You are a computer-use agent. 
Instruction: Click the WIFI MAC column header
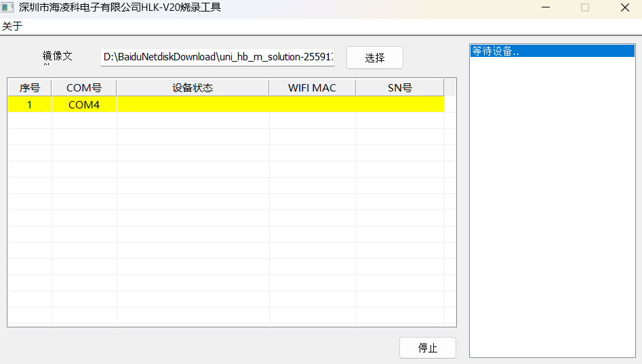pyautogui.click(x=312, y=88)
